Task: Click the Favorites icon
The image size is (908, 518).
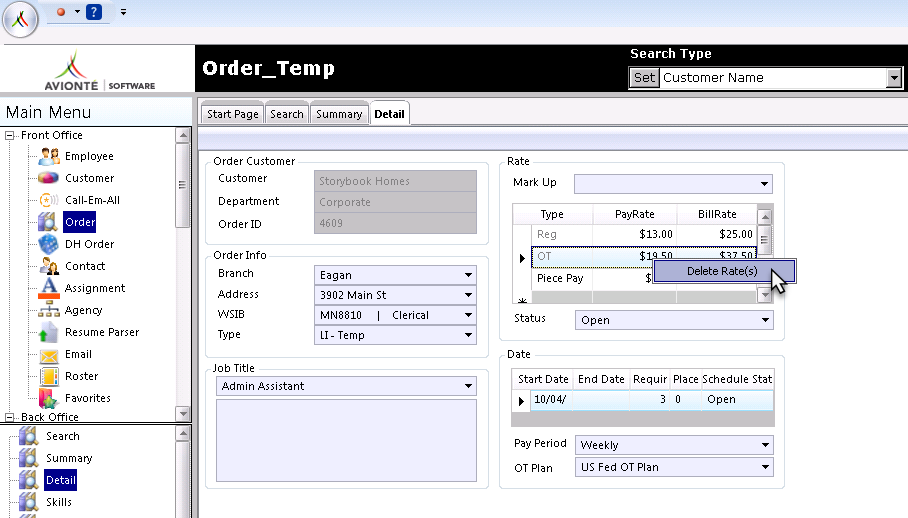Action: (49, 398)
